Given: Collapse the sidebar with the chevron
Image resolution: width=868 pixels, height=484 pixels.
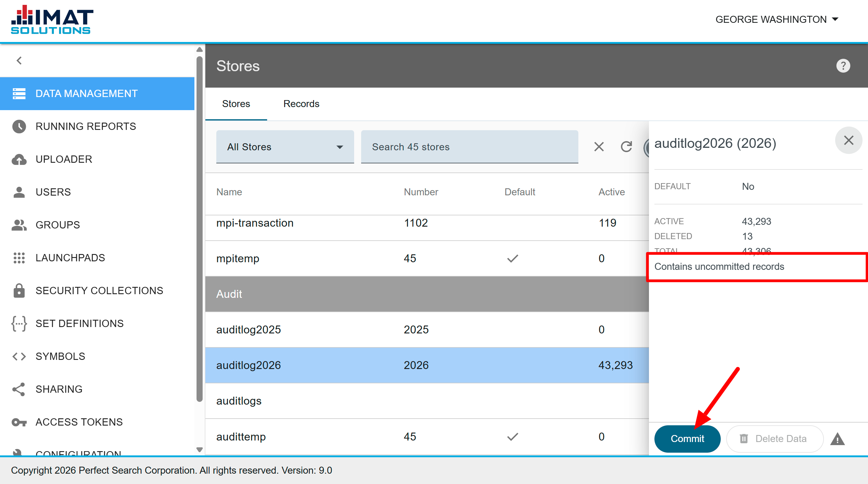Looking at the screenshot, I should [19, 61].
